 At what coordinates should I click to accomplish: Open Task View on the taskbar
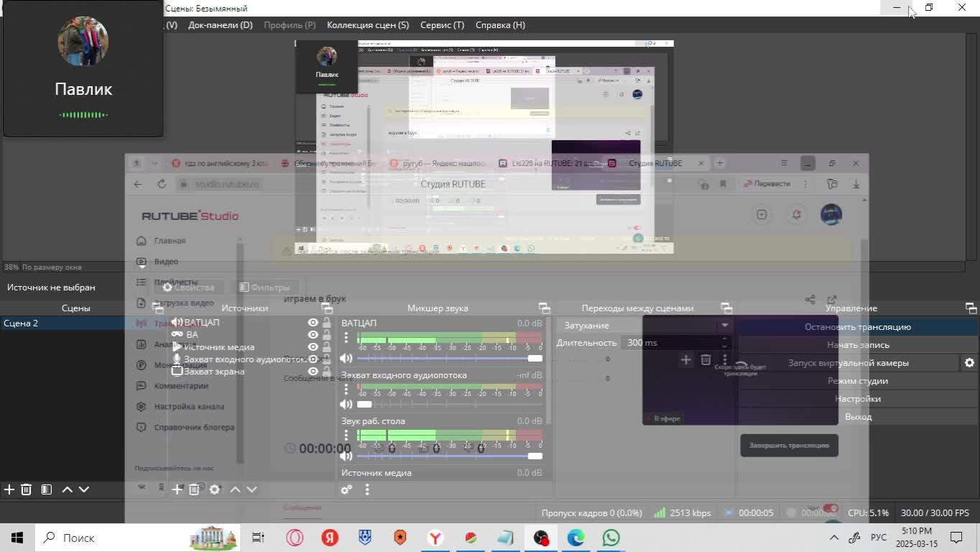pyautogui.click(x=258, y=538)
